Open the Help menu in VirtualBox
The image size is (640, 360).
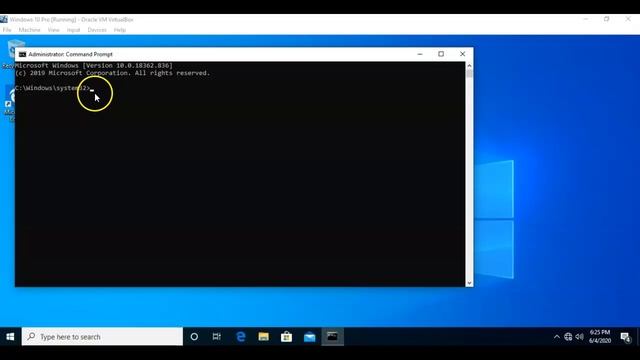(120, 30)
